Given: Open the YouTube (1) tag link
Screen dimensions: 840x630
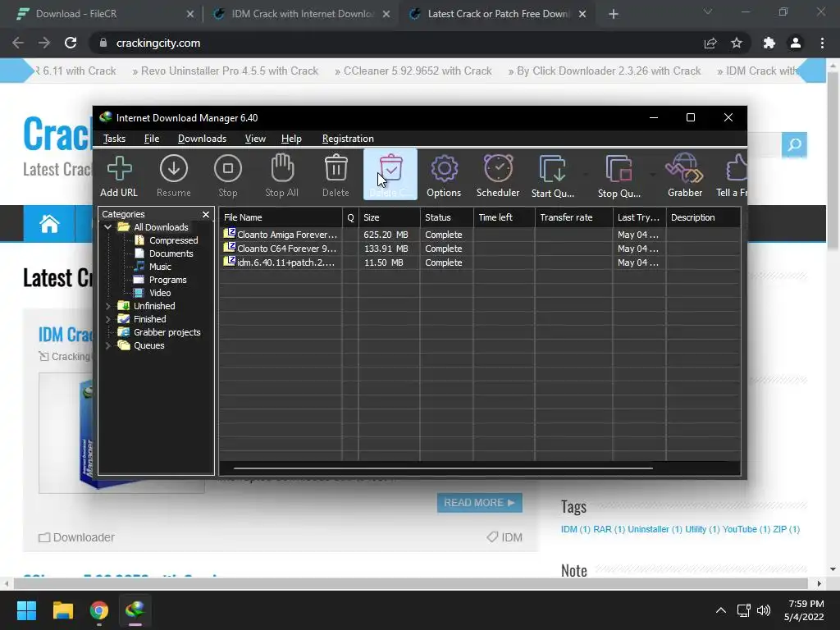Looking at the screenshot, I should (746, 529).
